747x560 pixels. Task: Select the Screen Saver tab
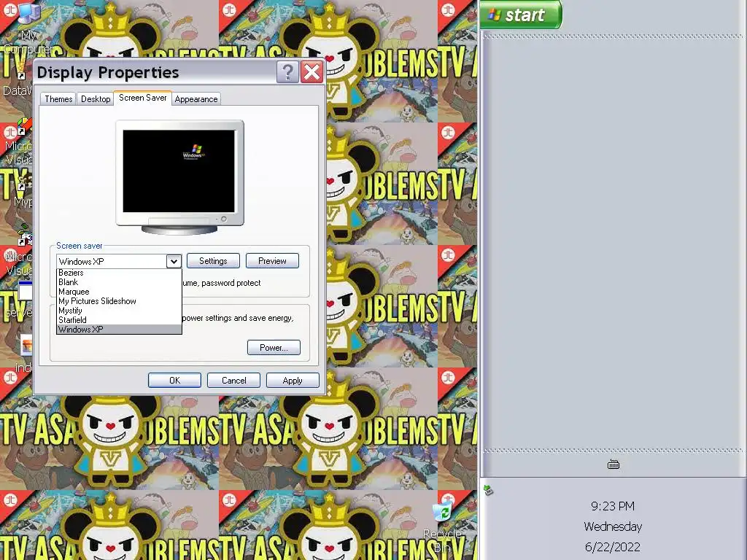[142, 98]
